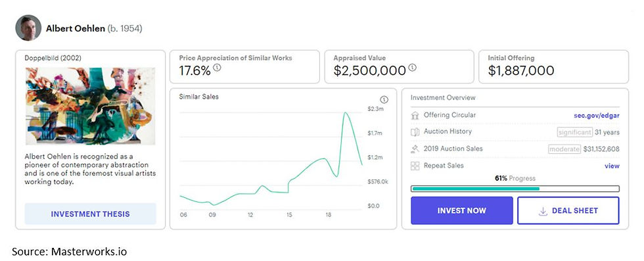Viewport: 644px width, 261px height.
Task: Open the Repeat Sales view link
Action: [612, 166]
